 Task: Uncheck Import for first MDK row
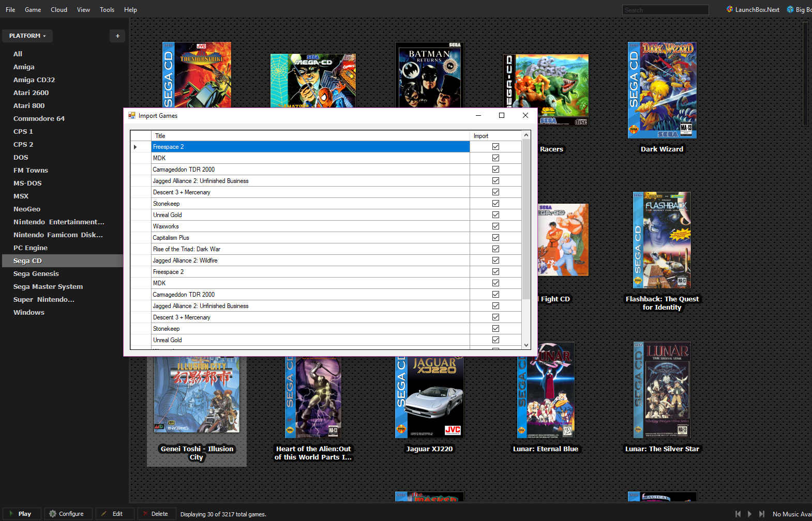[495, 158]
